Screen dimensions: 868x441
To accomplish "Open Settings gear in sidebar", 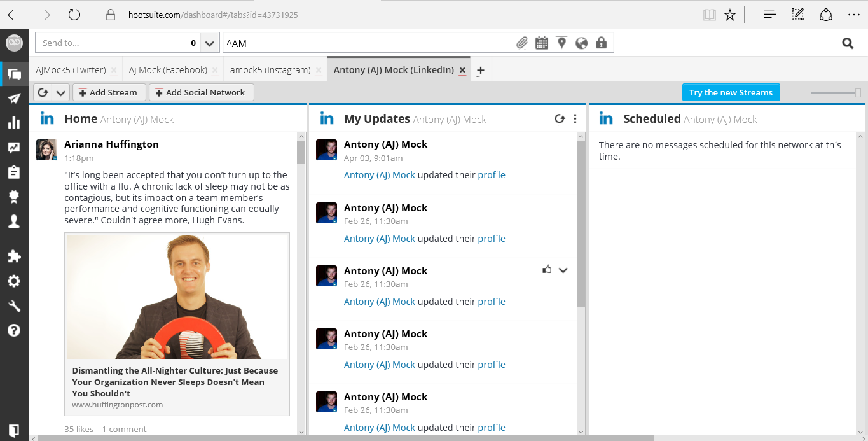I will click(14, 281).
